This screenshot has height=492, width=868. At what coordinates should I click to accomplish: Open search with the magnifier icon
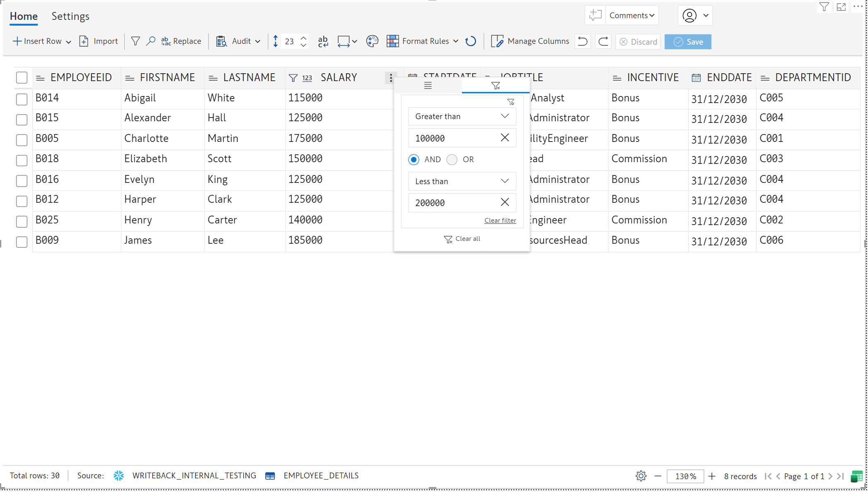[x=151, y=41]
